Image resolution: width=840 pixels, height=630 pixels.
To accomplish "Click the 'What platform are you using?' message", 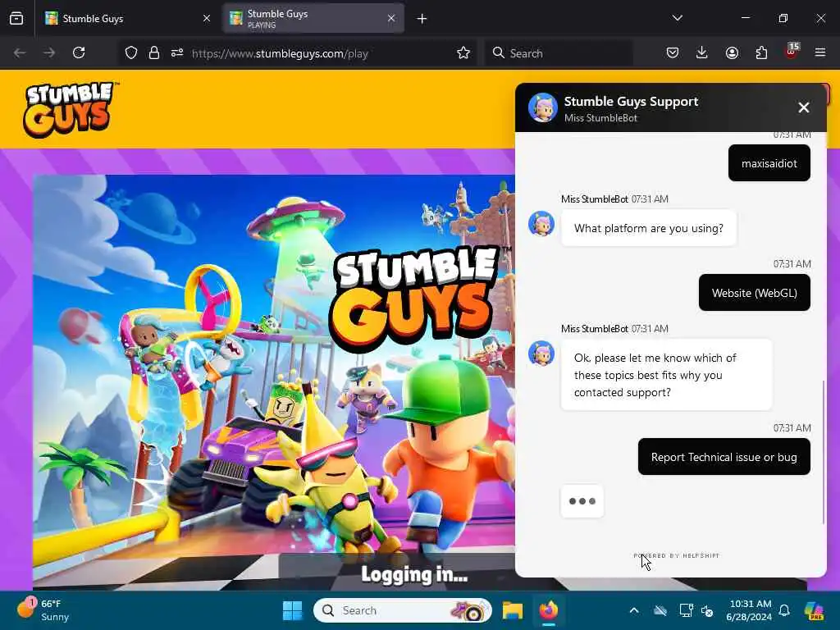I will [649, 228].
